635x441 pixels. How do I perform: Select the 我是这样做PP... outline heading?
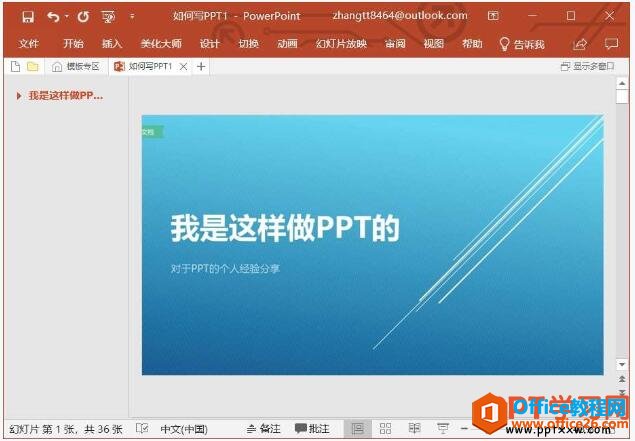click(66, 96)
